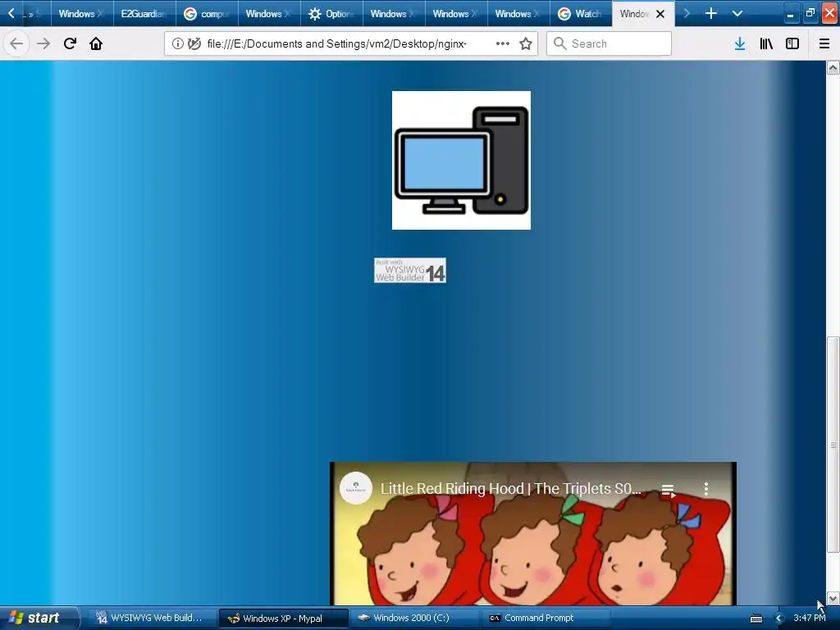Screen dimensions: 840x630
Task: Show site information icon in address bar
Action: click(x=177, y=43)
